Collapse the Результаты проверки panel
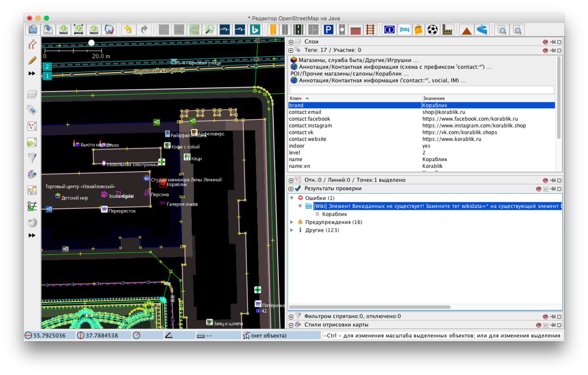 pos(291,189)
